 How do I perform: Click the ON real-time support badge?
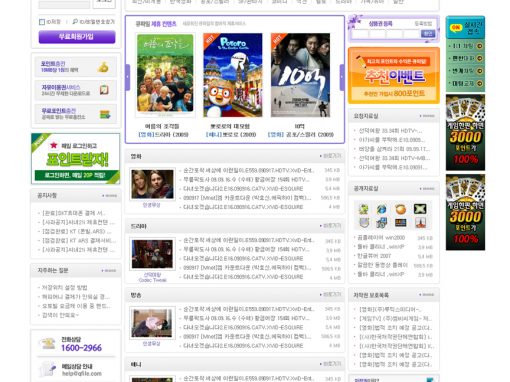455,28
